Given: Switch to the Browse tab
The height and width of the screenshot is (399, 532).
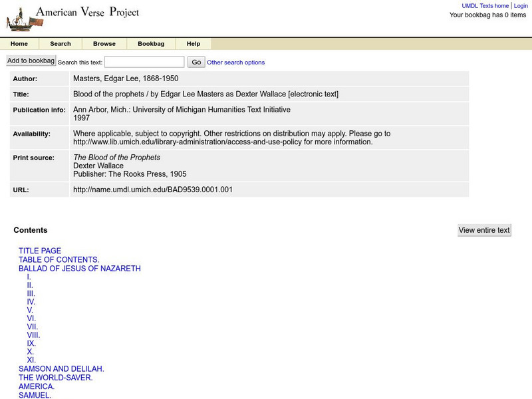Looking at the screenshot, I should [104, 43].
